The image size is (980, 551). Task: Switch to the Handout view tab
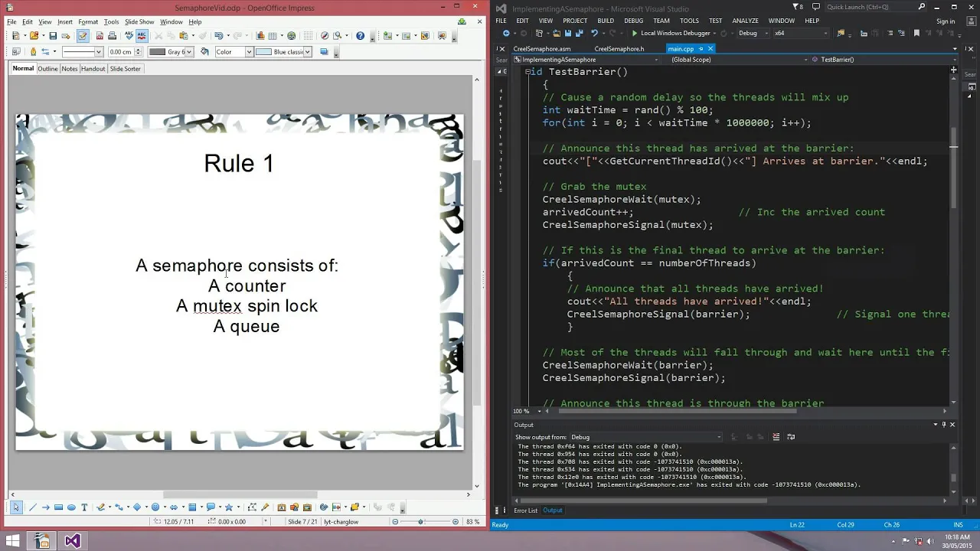point(93,69)
